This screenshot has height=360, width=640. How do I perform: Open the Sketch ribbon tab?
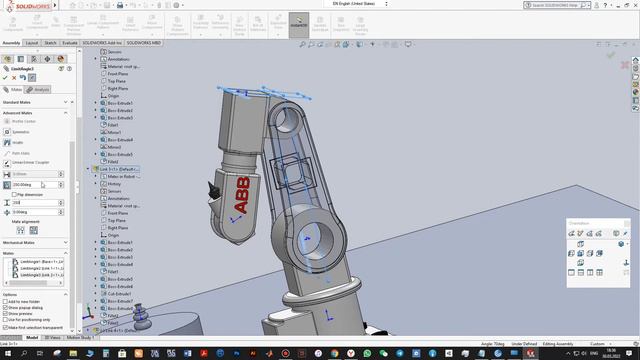coord(50,43)
